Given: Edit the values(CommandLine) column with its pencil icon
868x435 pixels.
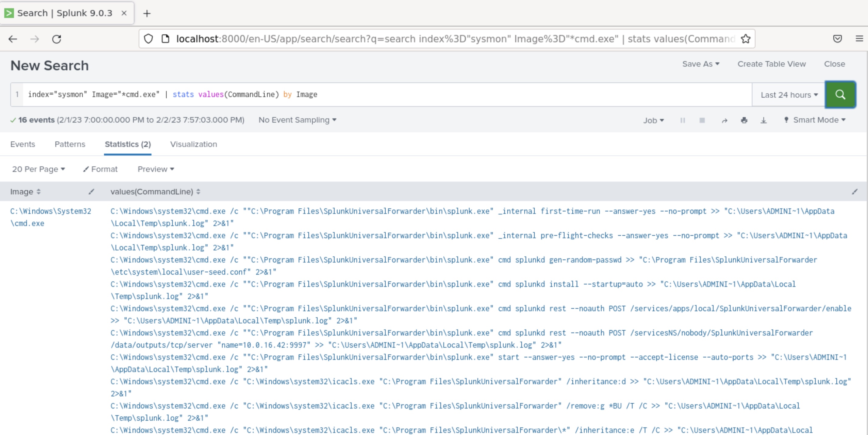Looking at the screenshot, I should click(855, 192).
